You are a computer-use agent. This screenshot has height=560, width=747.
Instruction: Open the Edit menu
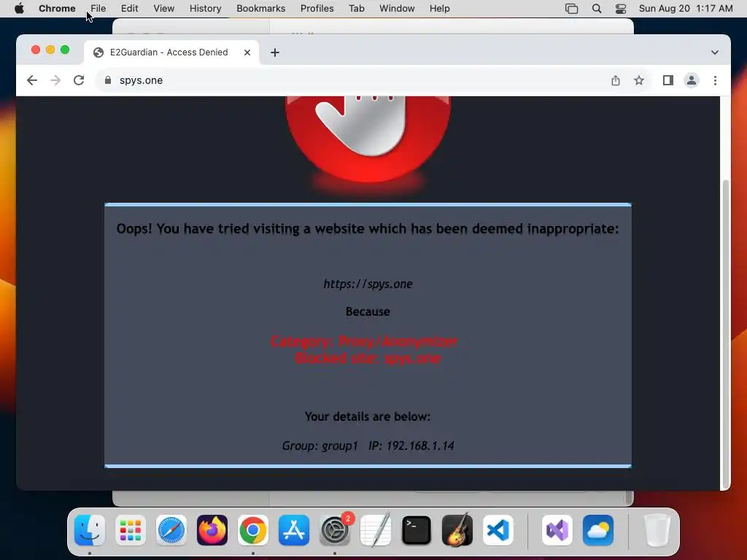(x=129, y=9)
